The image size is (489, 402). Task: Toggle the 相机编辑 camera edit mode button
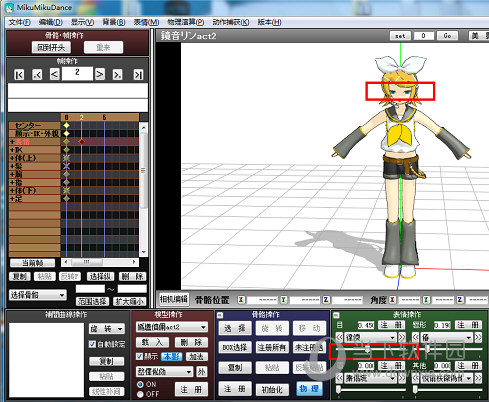[x=173, y=299]
